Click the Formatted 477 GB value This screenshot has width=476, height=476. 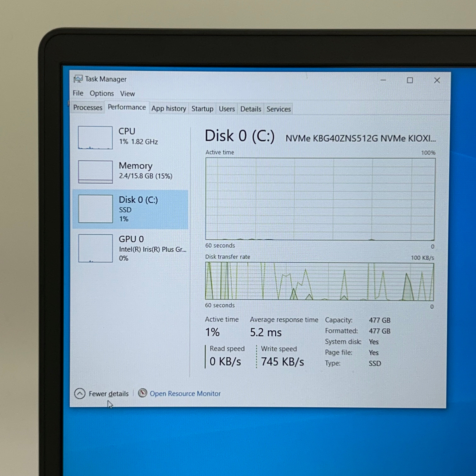point(379,331)
